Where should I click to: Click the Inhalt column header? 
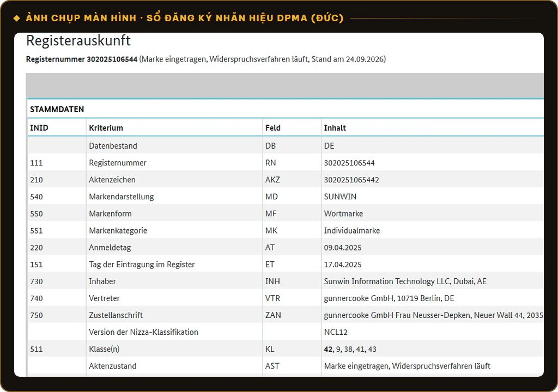pos(335,128)
